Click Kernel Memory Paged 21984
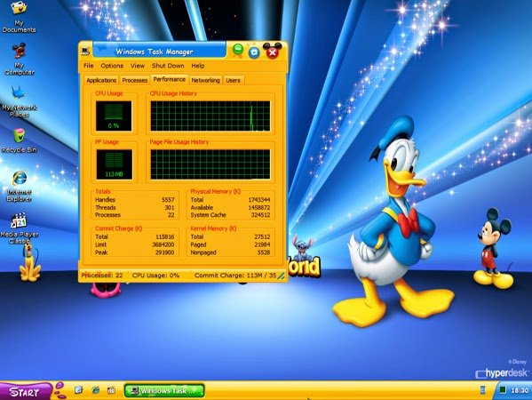The height and width of the screenshot is (400, 532). (x=262, y=244)
